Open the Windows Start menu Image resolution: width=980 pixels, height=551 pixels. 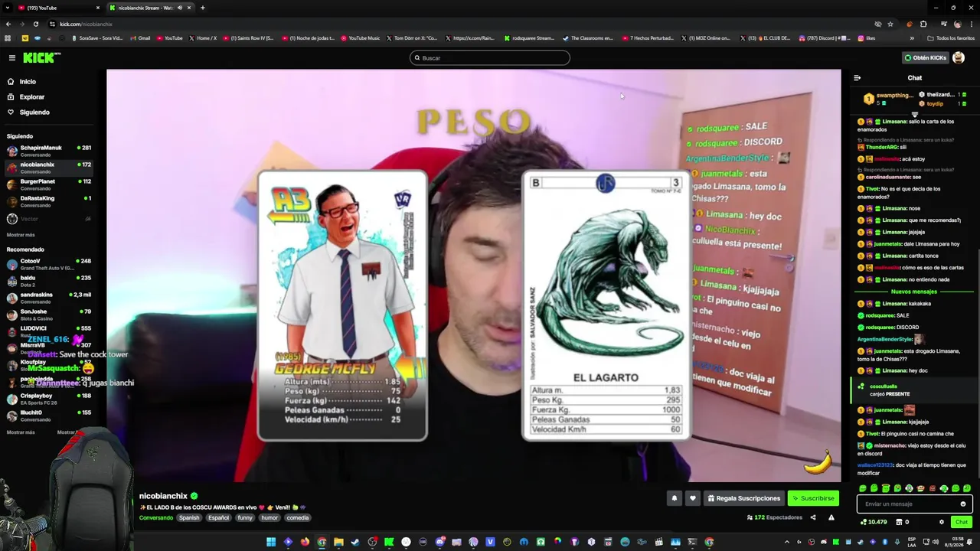tap(271, 542)
